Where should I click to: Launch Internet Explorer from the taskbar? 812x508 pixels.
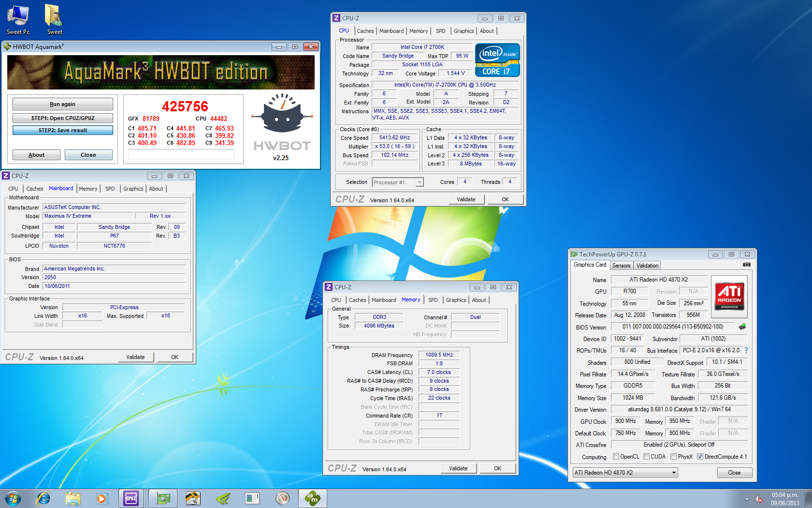[43, 498]
